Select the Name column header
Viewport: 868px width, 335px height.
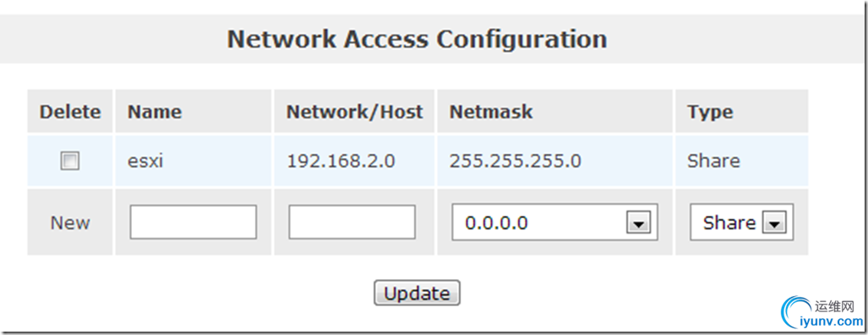click(x=155, y=112)
